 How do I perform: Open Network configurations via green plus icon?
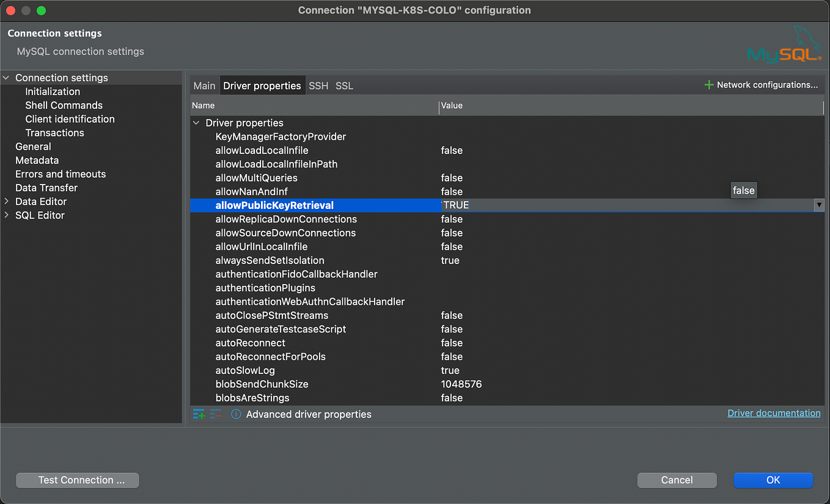(708, 85)
